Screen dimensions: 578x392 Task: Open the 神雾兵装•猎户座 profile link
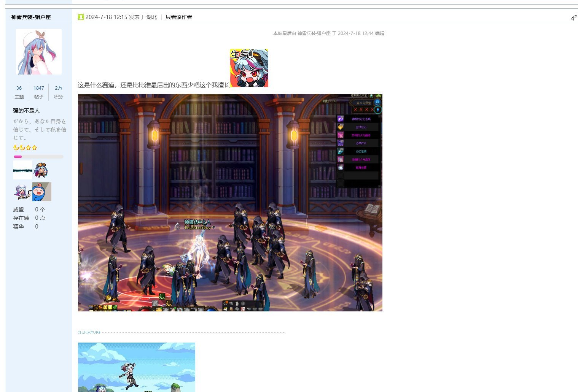(30, 17)
